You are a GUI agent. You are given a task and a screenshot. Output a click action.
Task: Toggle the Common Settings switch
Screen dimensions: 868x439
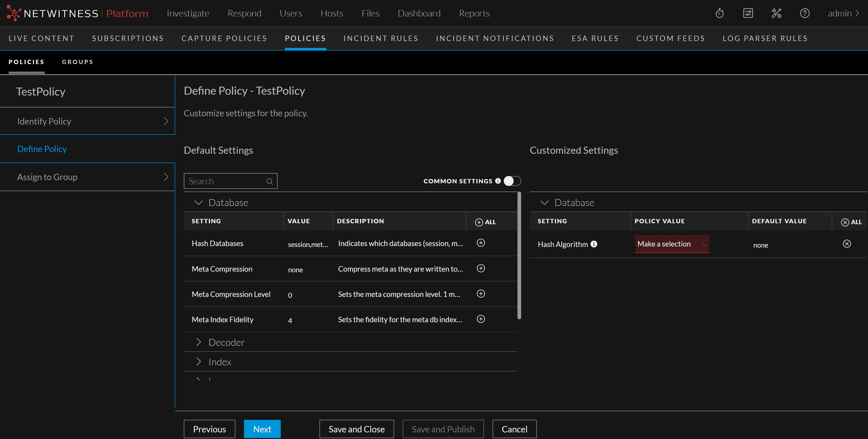(512, 181)
